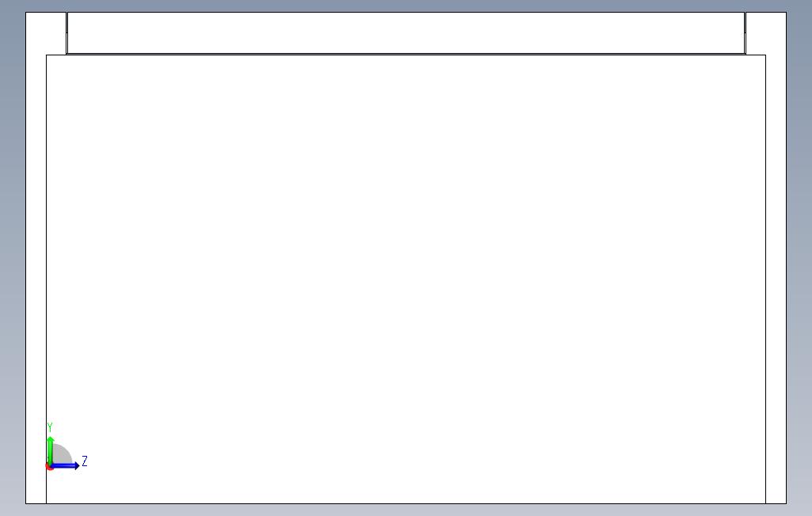Pick the narrow left vertical strip face
Viewport: 812px width, 516px height.
pos(36,279)
